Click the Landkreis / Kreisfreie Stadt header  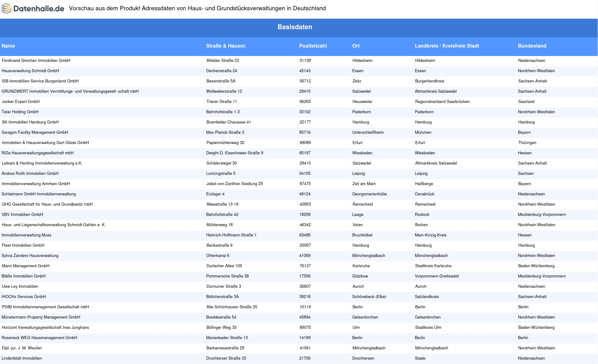pos(447,46)
